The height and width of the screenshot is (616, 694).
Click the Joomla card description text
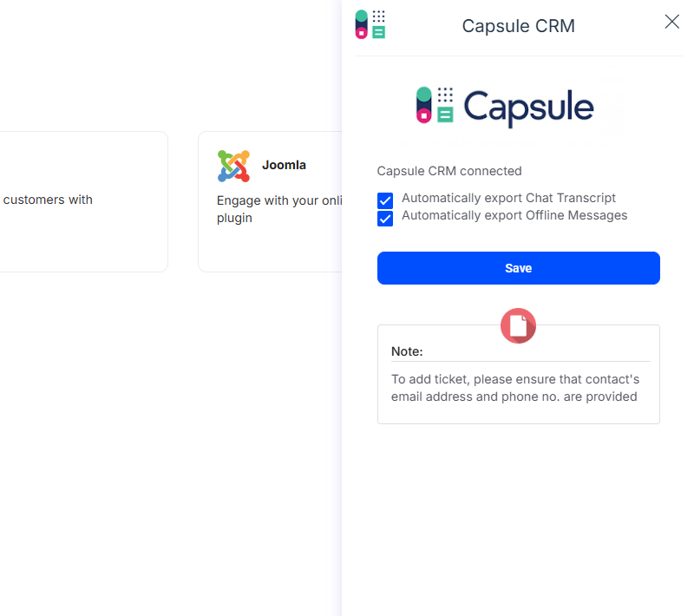278,209
